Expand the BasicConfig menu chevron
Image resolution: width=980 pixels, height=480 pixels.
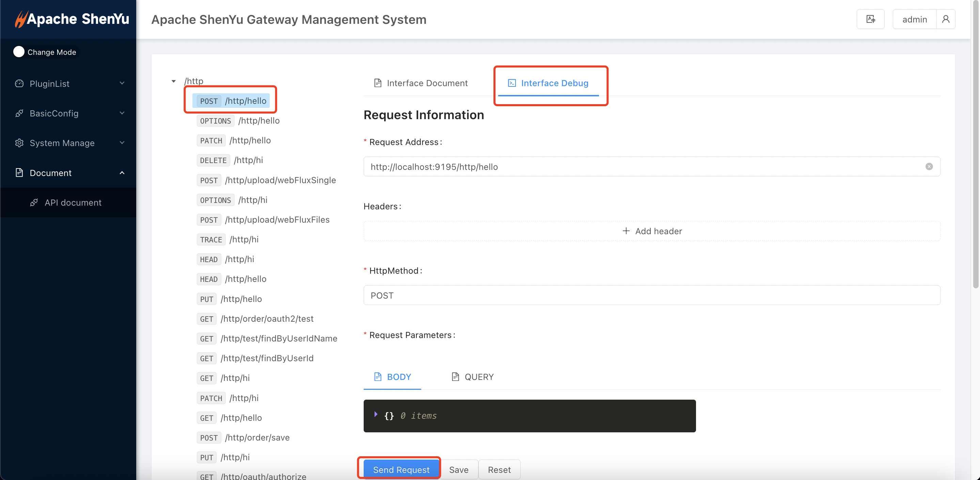[122, 113]
